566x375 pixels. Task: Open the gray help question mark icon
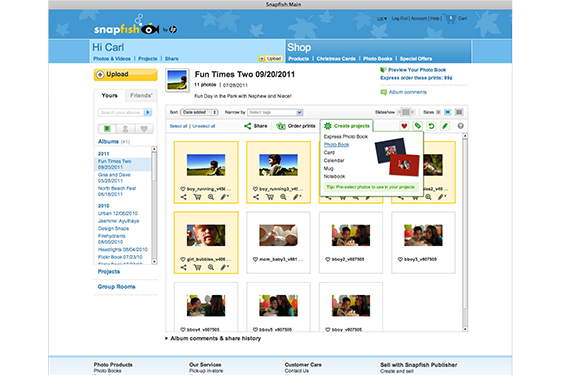(x=461, y=126)
